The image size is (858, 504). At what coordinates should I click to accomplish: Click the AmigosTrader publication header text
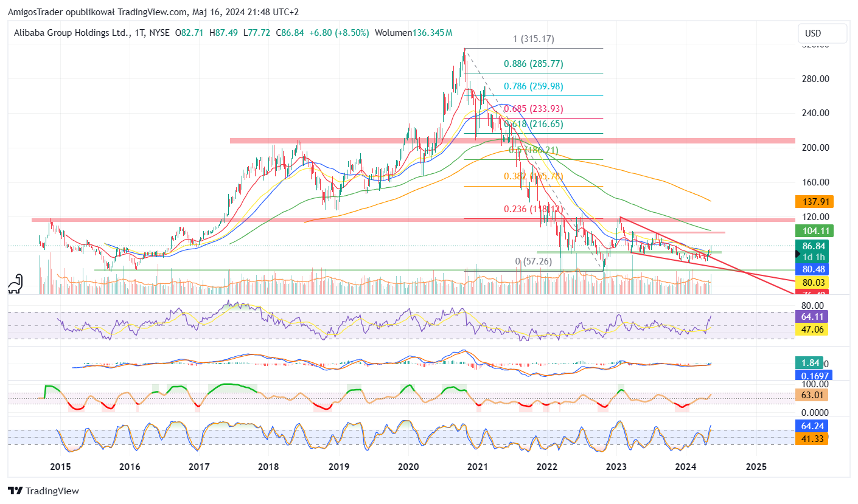coord(153,12)
